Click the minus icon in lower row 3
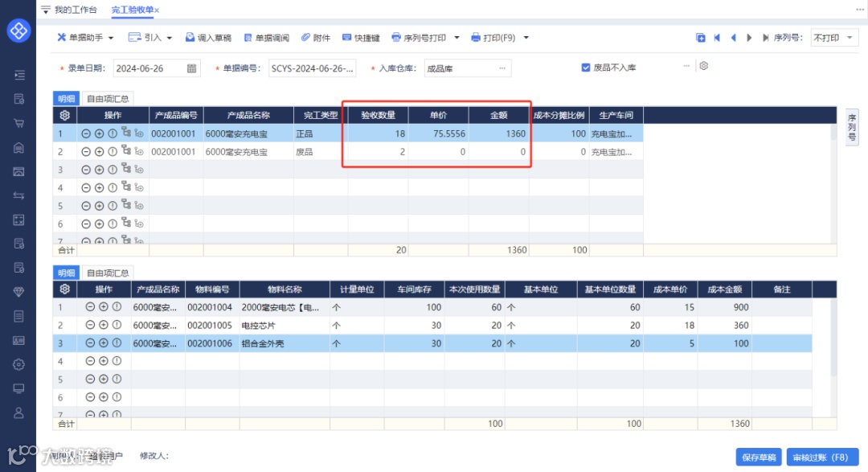The image size is (868, 472). [90, 343]
